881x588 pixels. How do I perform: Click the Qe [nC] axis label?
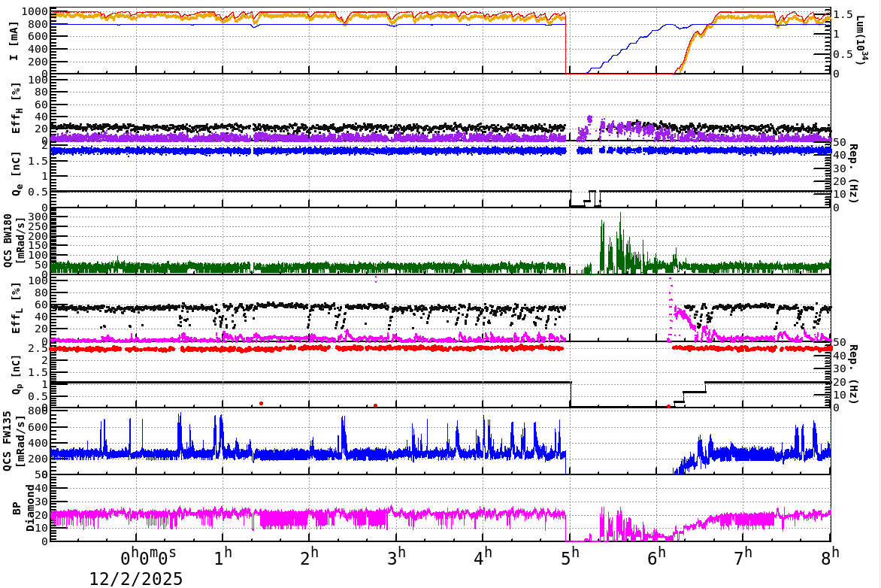[17, 171]
